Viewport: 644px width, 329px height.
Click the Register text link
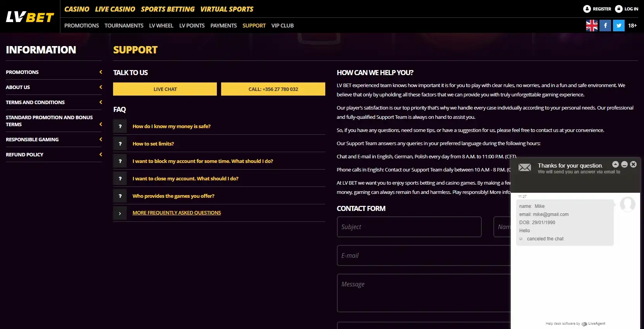coord(602,9)
